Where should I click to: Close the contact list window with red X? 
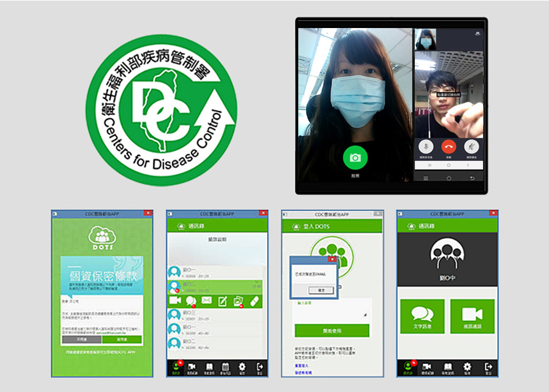pyautogui.click(x=263, y=213)
